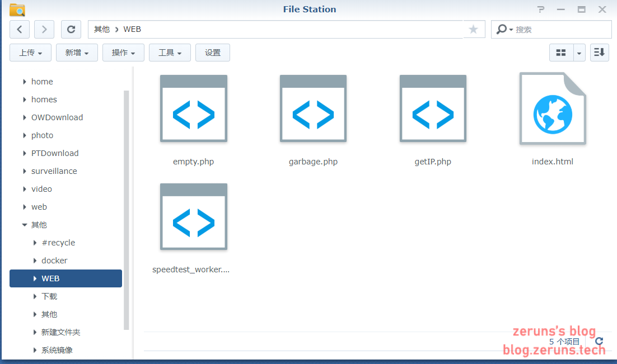The image size is (617, 364).
Task: Select the 下载 folder in tree
Action: [49, 296]
